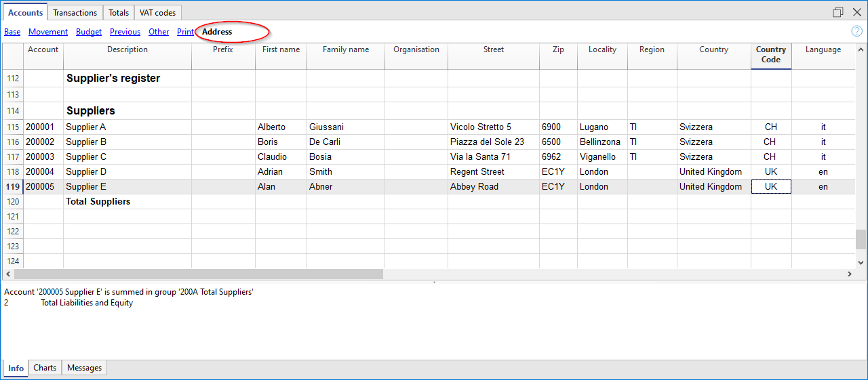
Task: Open the Budget view link
Action: tap(89, 32)
